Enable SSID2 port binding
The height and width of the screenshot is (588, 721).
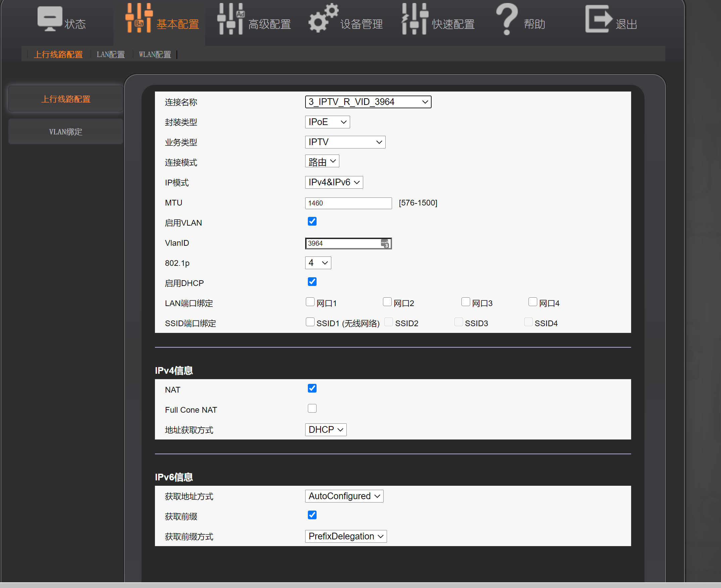[389, 322]
